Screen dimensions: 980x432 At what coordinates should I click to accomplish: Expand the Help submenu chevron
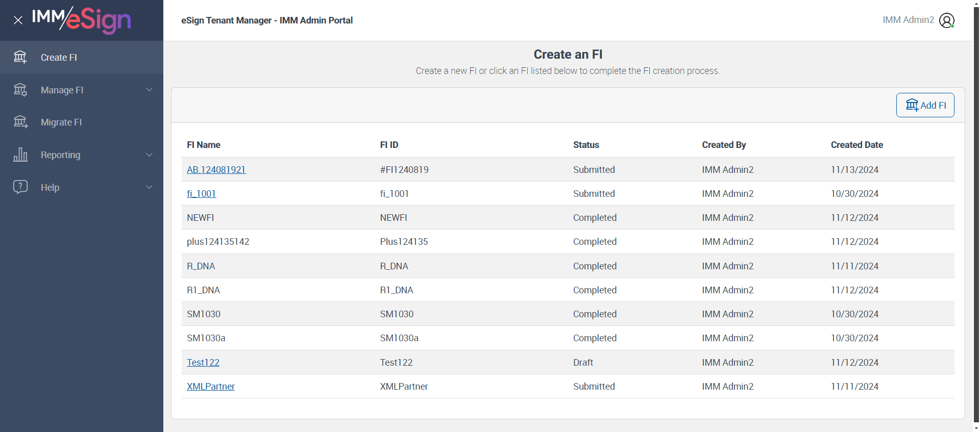point(150,187)
